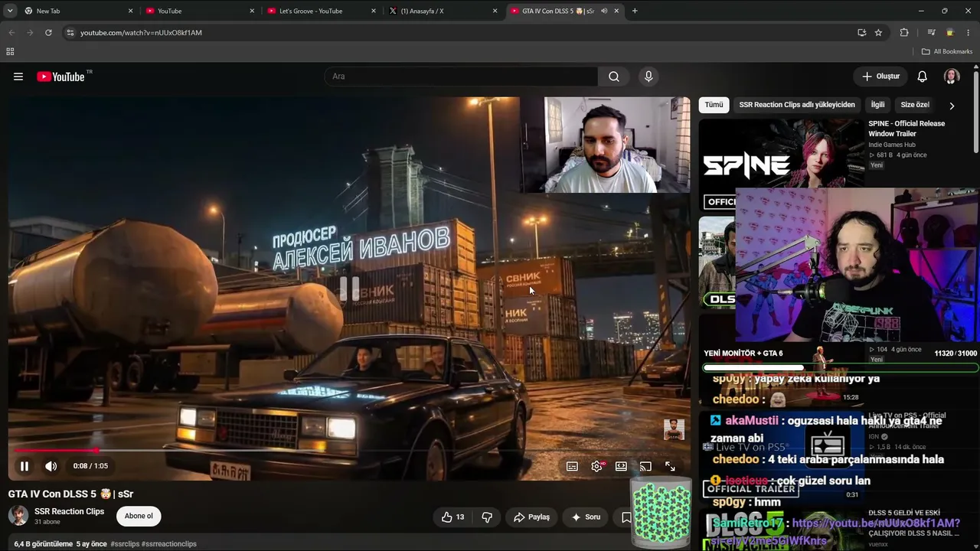980x551 pixels.
Task: Seek on the video progress bar
Action: (x=349, y=451)
